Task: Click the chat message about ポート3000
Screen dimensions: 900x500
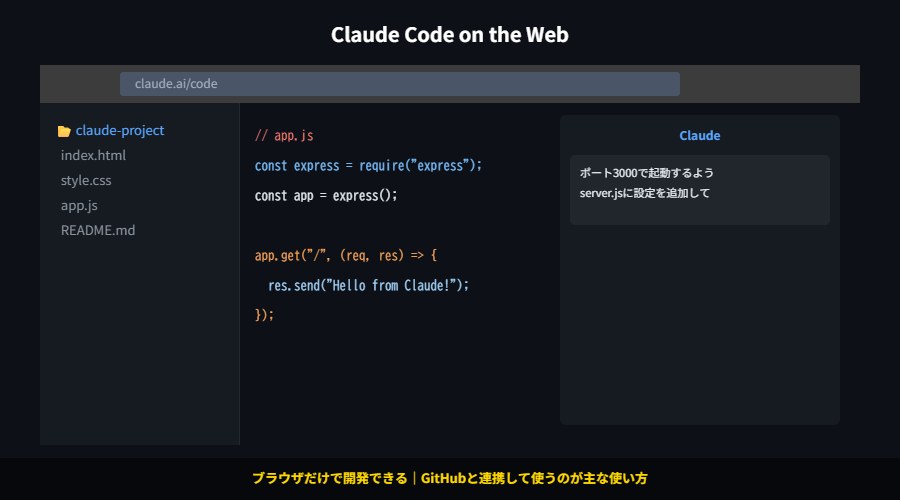Action: pyautogui.click(x=700, y=189)
